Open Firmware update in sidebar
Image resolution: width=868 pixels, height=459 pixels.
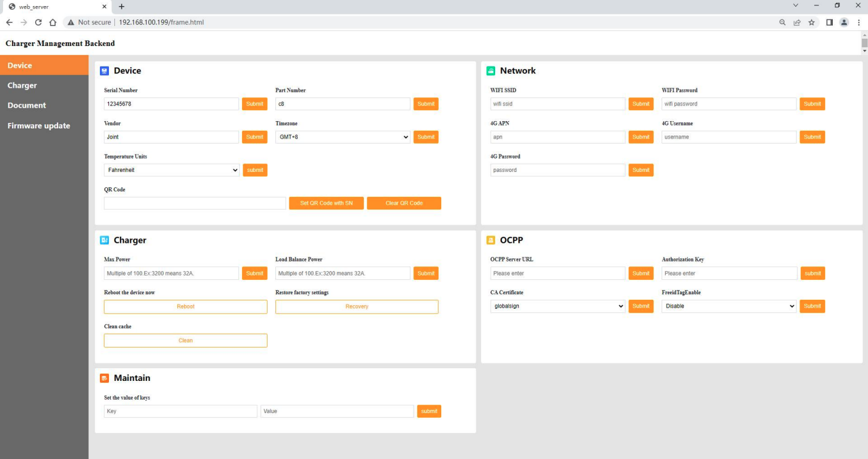point(39,126)
